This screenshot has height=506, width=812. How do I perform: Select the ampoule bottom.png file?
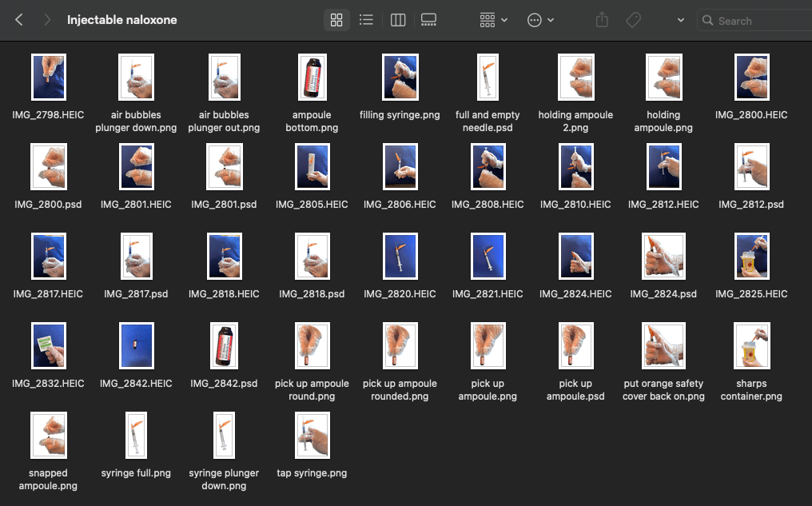click(312, 77)
